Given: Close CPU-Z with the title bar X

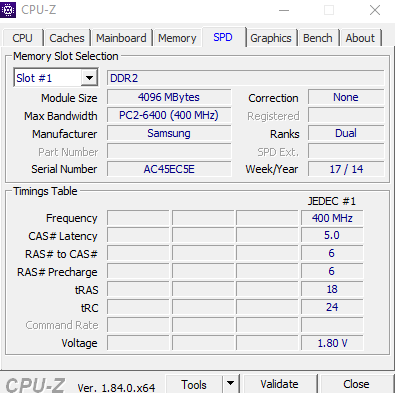Looking at the screenshot, I should coord(375,10).
